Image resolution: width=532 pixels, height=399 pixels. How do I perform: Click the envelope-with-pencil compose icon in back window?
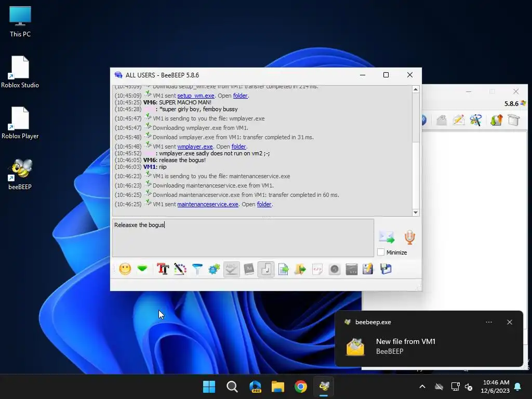459,120
